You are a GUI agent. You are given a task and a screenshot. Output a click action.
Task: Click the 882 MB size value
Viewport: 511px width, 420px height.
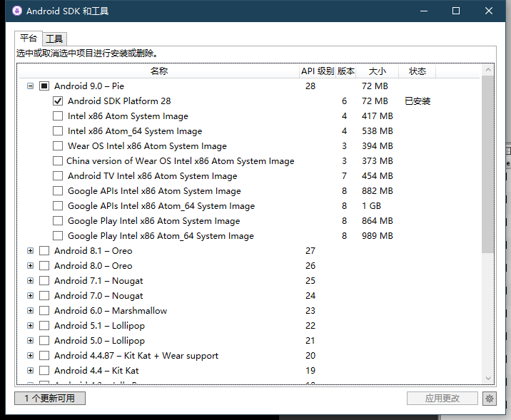(377, 191)
